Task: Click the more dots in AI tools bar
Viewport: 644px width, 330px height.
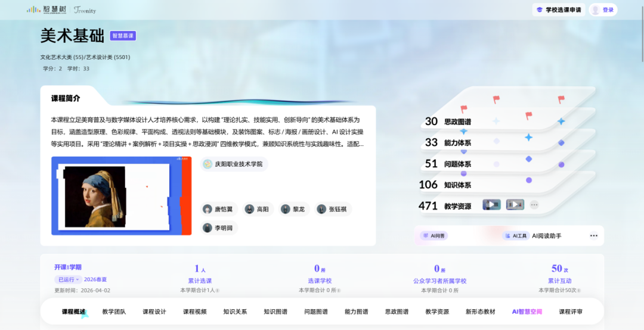Action: (593, 236)
